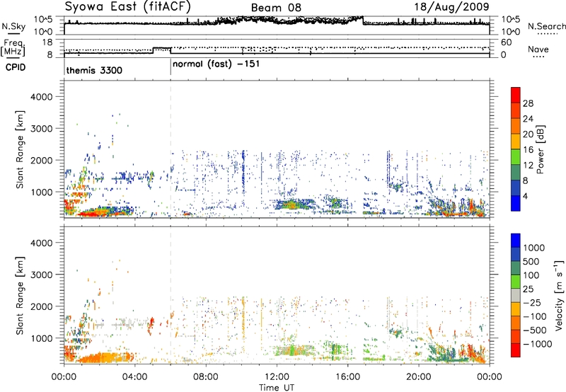Pick the blue top segment of velocity colorbar

(516, 241)
